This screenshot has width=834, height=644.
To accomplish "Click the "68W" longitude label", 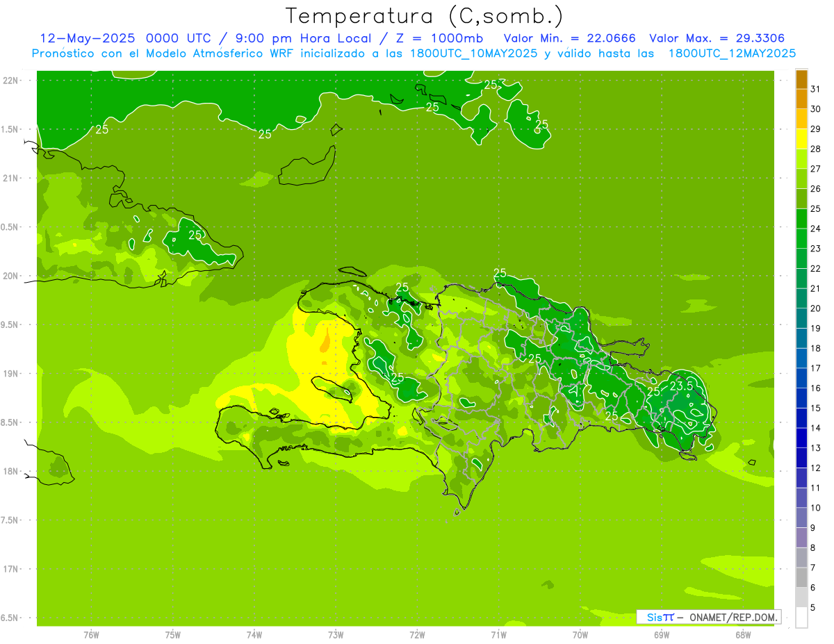I will pos(742,635).
